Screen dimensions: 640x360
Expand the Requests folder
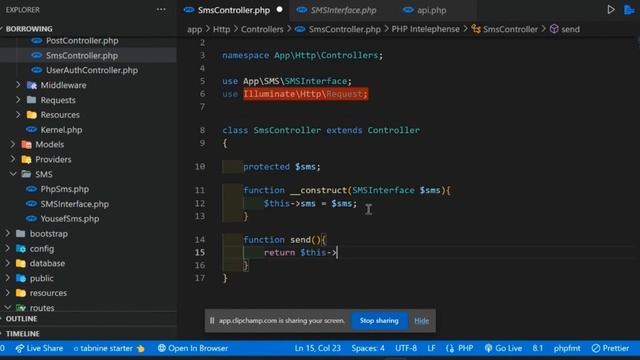pos(18,100)
